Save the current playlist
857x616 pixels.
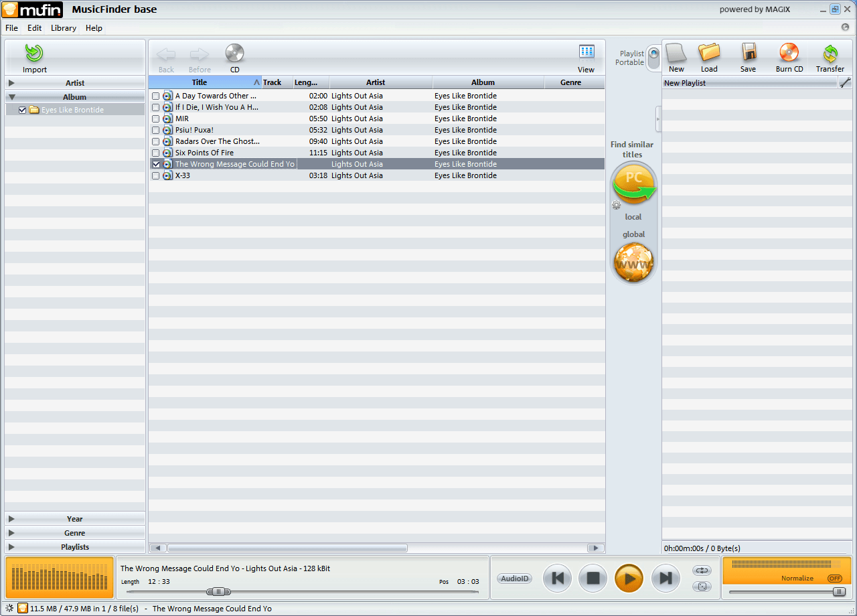[749, 58]
